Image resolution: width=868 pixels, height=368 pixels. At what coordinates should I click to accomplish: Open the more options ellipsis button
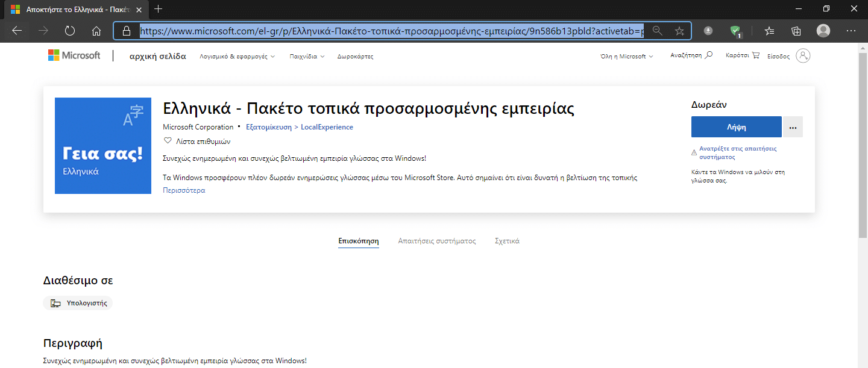[x=793, y=127]
